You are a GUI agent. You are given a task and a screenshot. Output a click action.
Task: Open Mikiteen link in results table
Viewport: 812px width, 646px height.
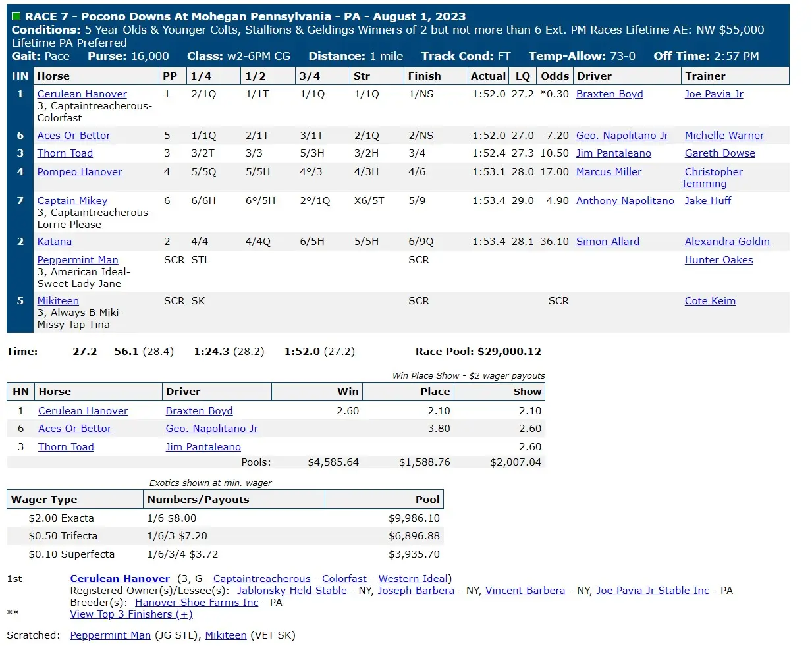58,301
